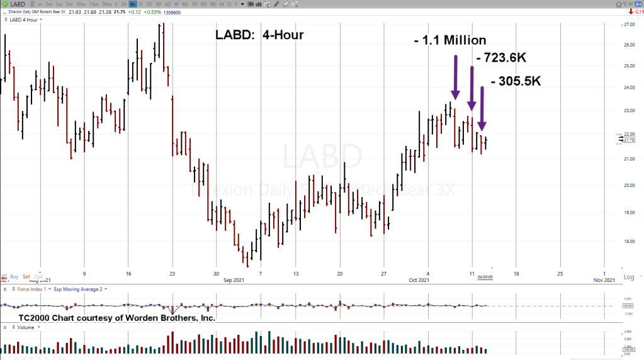Click the green add symbol plus icon
Image resolution: width=644 pixels, height=360 pixels.
4,4
